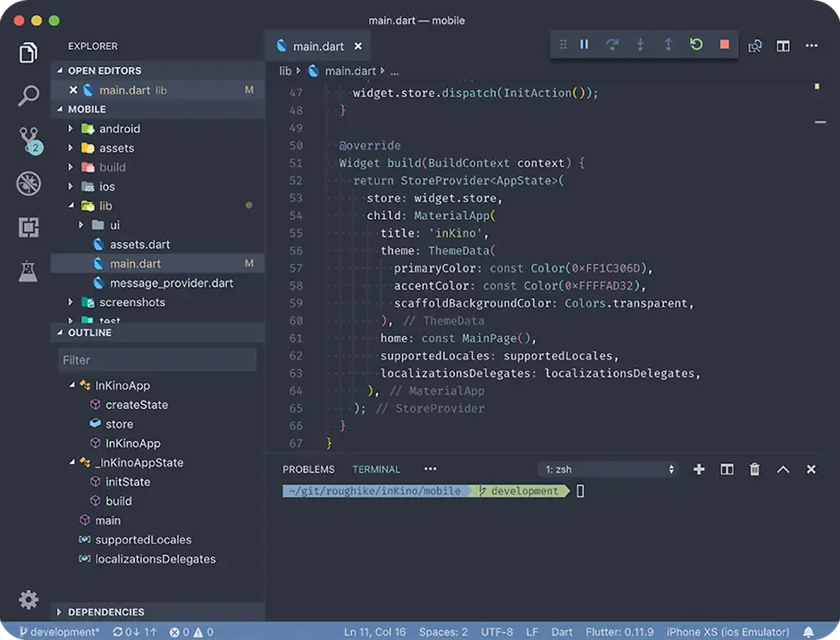
Task: Collapse the OUTLINE section
Action: pos(60,333)
